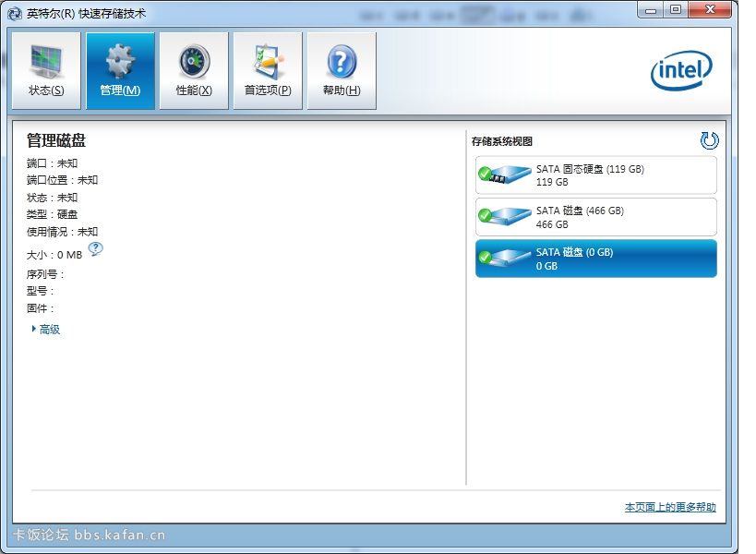Viewport: 756px width, 554px height.
Task: Click the 端口位置：未知 text
Action: click(x=62, y=180)
